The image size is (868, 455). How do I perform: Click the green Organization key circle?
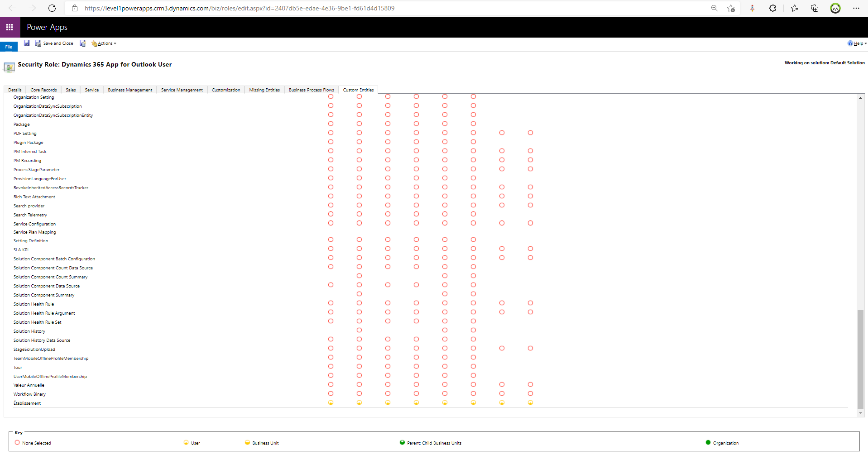click(708, 442)
